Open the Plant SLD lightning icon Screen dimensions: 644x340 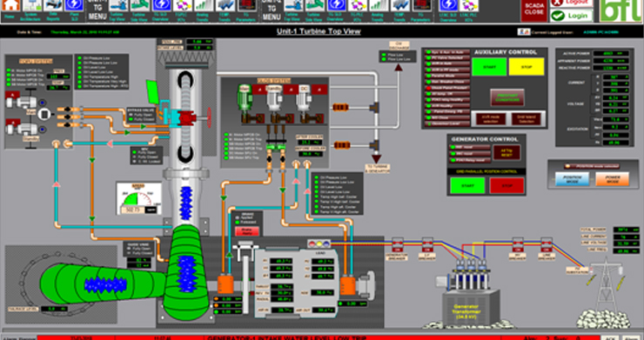[x=74, y=6]
